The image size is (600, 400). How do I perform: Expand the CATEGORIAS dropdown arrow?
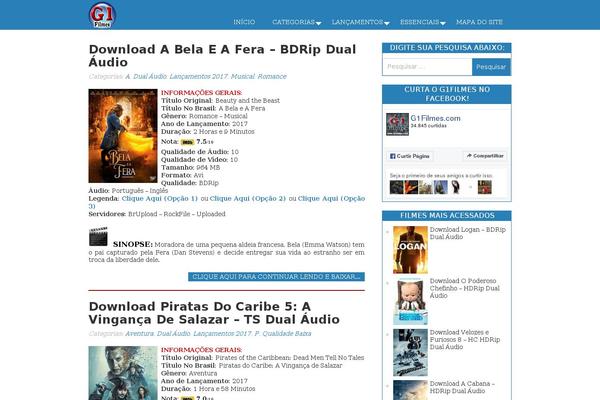click(x=319, y=24)
